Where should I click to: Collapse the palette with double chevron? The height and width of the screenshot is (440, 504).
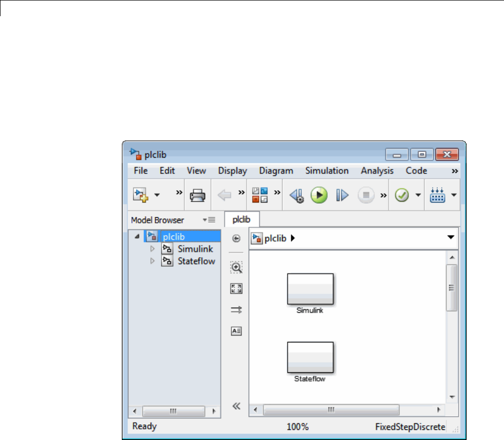pyautogui.click(x=236, y=406)
